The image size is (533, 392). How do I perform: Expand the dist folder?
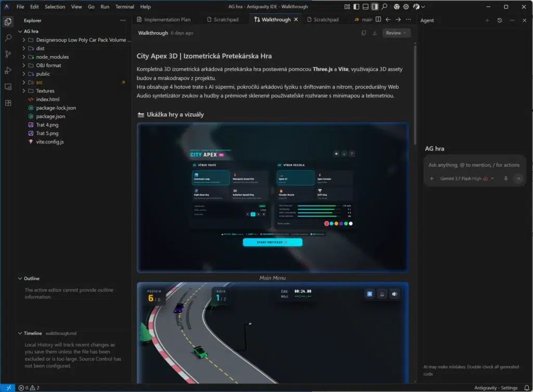24,48
